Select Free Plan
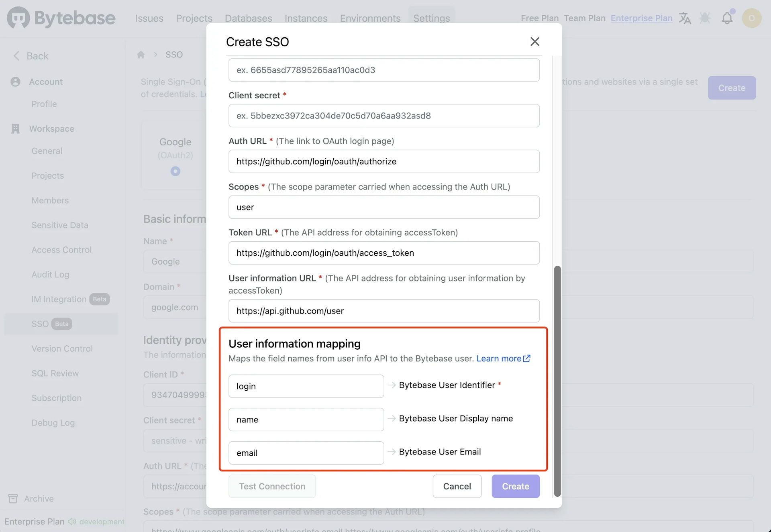The height and width of the screenshot is (532, 771). [x=540, y=18]
